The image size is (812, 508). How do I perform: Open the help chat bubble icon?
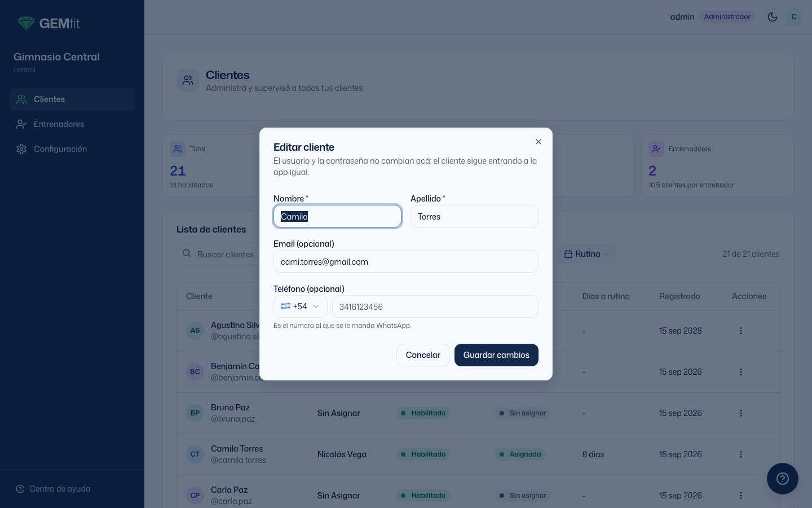(783, 479)
